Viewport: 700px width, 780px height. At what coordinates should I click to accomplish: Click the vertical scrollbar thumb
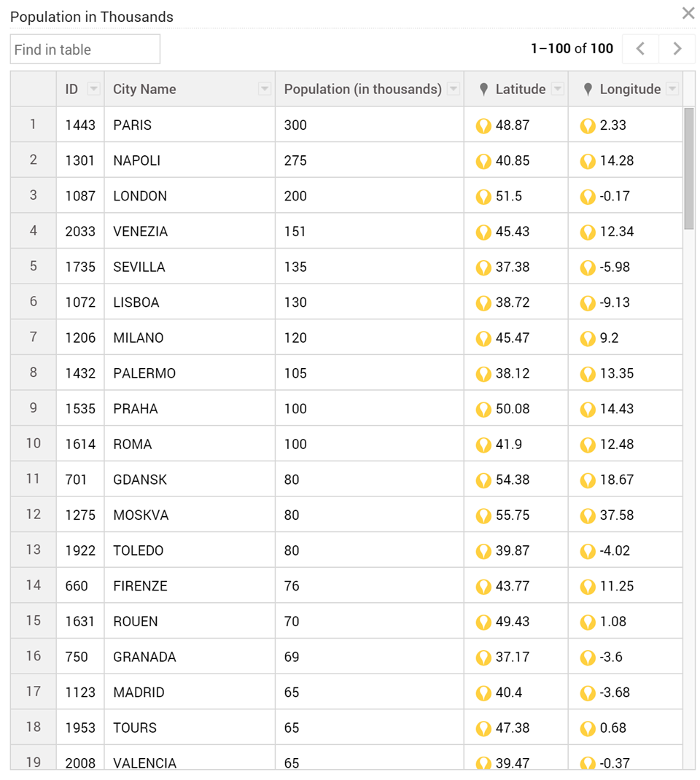(688, 168)
